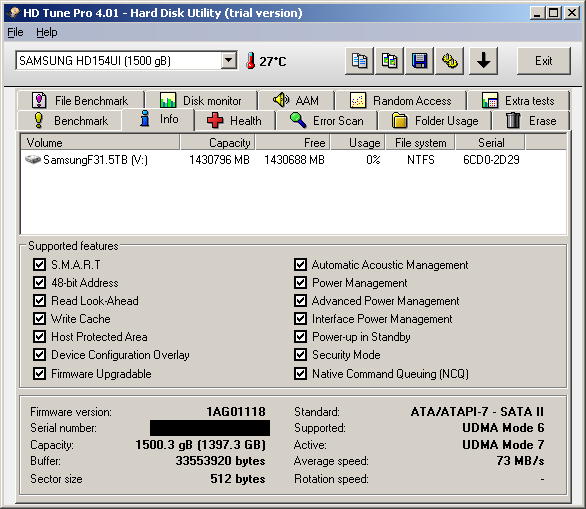This screenshot has height=509, width=586.
Task: Switch to the Benchmark tab
Action: [70, 121]
